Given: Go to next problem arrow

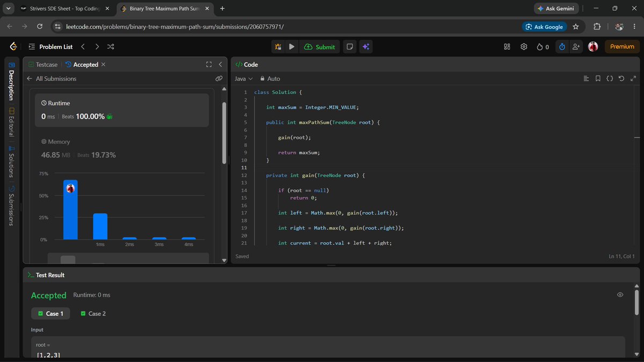Looking at the screenshot, I should pyautogui.click(x=97, y=47).
